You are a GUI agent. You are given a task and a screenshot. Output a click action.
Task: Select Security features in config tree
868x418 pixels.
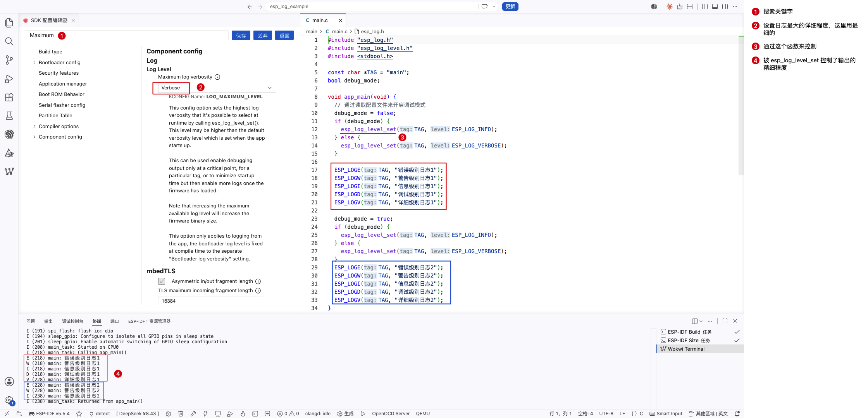tap(59, 73)
